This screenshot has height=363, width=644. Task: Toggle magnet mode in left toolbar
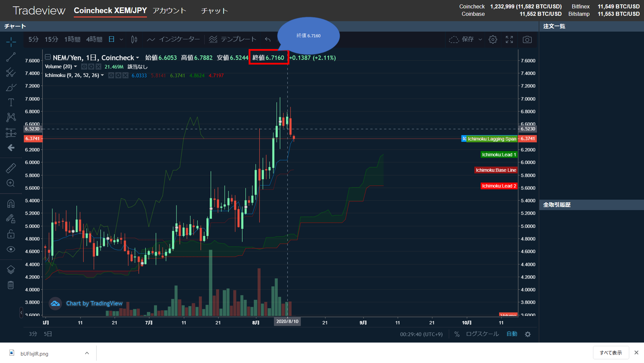click(11, 203)
